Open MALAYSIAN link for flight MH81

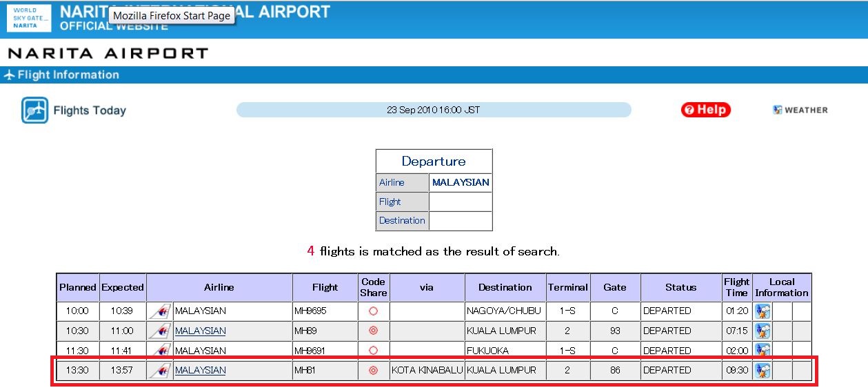(200, 371)
